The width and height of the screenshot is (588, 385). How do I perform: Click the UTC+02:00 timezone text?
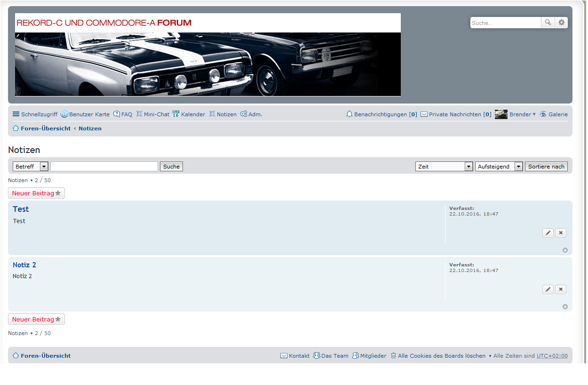click(552, 356)
